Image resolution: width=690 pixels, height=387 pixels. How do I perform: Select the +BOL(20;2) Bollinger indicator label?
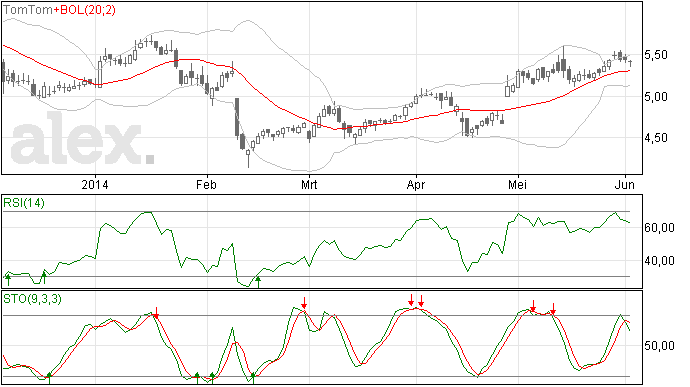[x=85, y=10]
